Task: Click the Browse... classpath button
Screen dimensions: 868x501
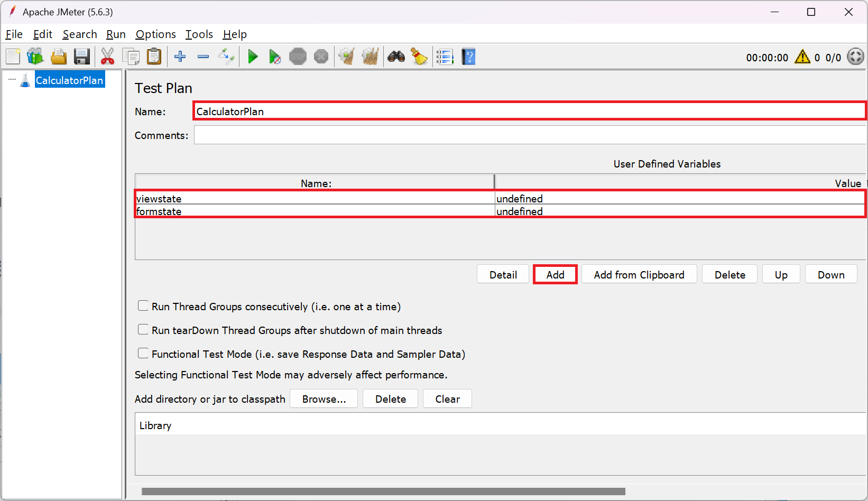Action: coord(324,399)
